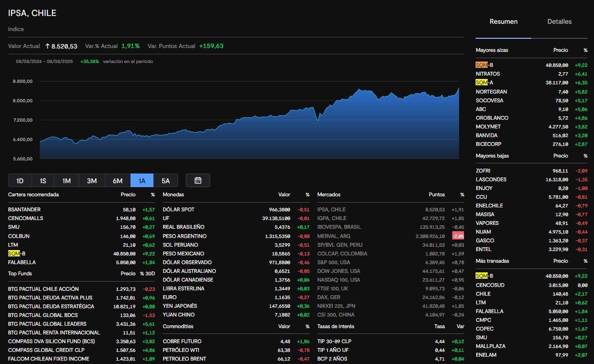Click the IPSA price chart area
The image size is (594, 364).
click(249, 121)
